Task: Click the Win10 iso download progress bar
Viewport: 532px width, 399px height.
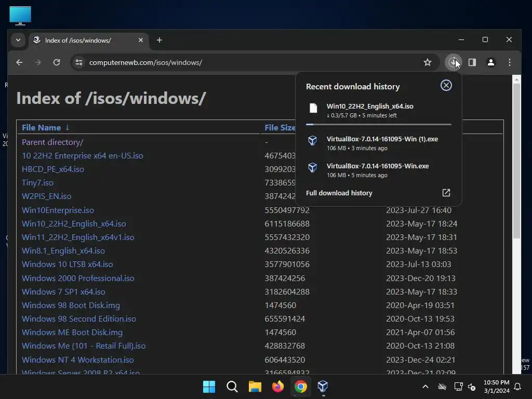Action: pyautogui.click(x=378, y=125)
